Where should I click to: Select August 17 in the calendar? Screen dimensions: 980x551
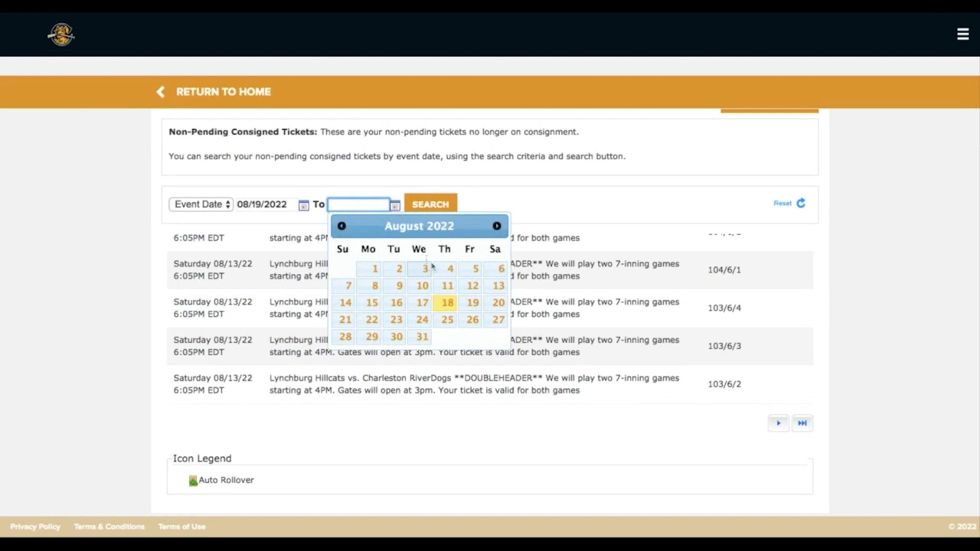[419, 303]
